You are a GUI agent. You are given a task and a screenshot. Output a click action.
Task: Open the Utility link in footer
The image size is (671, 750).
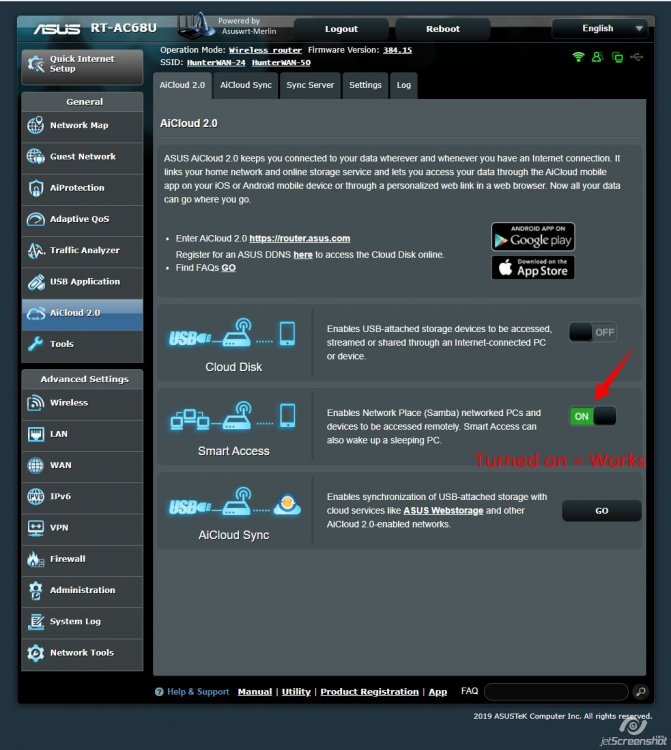pos(296,692)
